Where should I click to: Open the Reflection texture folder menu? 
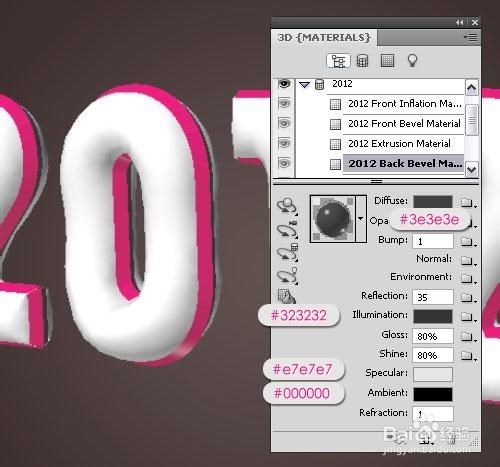[x=468, y=297]
